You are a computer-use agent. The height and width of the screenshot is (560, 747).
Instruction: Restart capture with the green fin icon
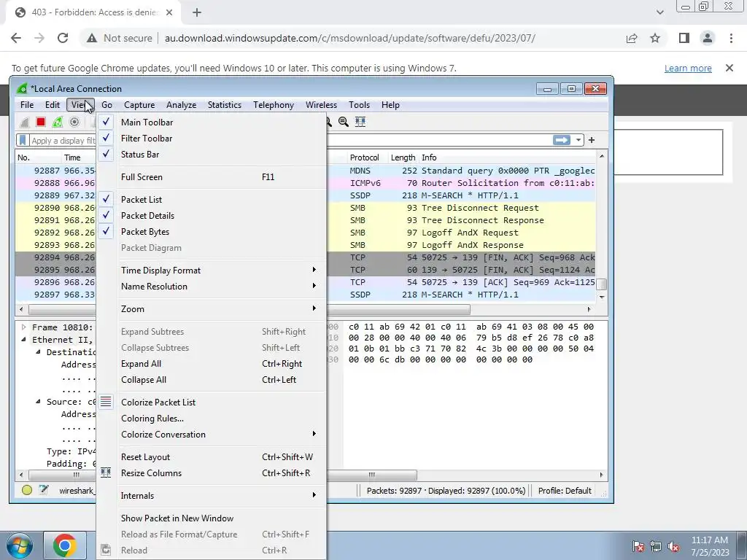click(x=58, y=122)
